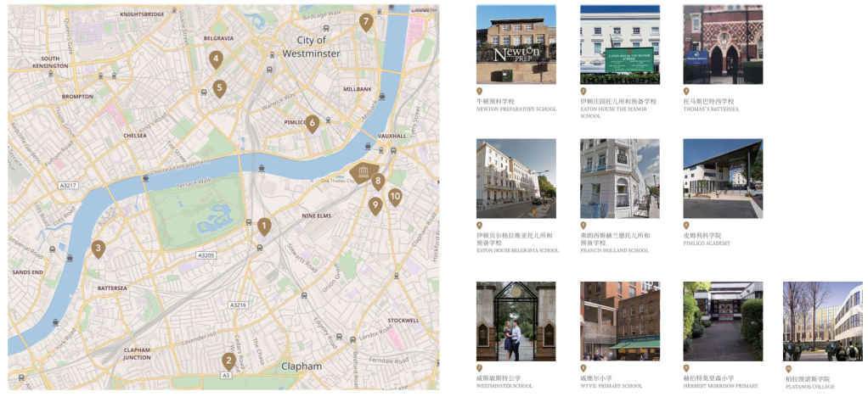Open the Pimlico Academy photo
868x397 pixels.
[x=723, y=179]
